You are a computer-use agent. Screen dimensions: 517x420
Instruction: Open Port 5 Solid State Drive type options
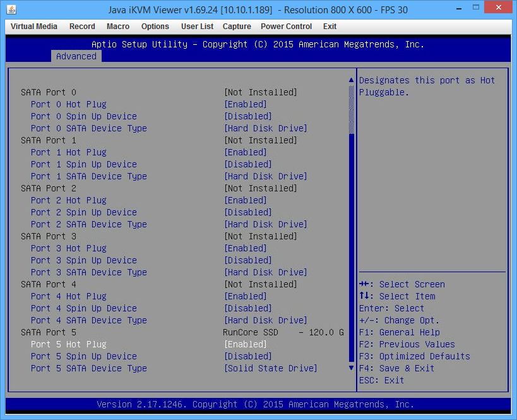(270, 368)
